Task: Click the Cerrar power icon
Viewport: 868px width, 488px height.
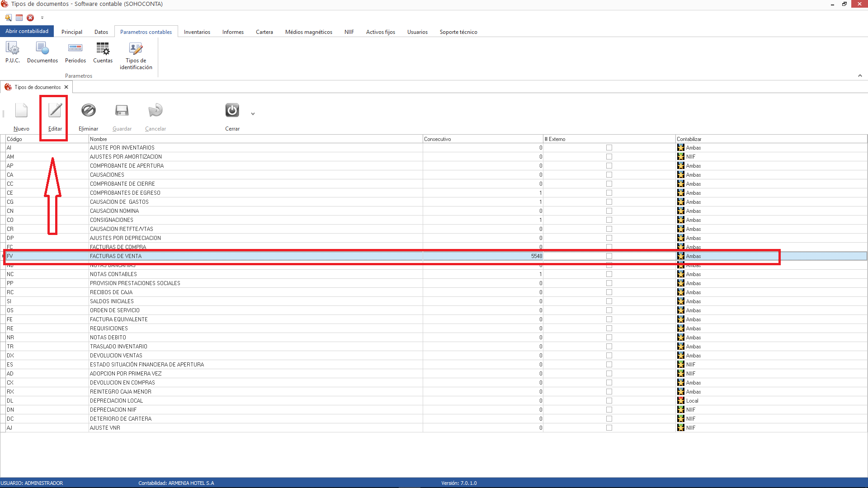Action: 232,111
